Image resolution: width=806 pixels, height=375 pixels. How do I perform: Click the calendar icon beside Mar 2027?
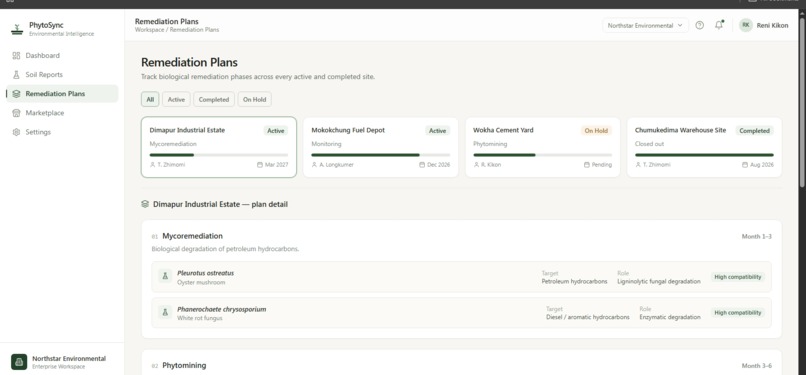[260, 165]
